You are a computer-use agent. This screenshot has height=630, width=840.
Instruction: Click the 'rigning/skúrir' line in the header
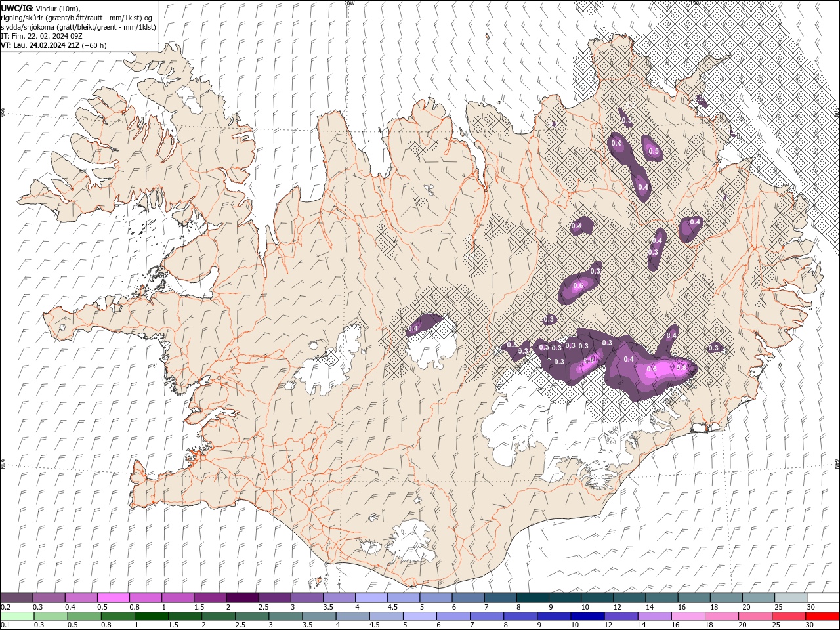click(77, 18)
